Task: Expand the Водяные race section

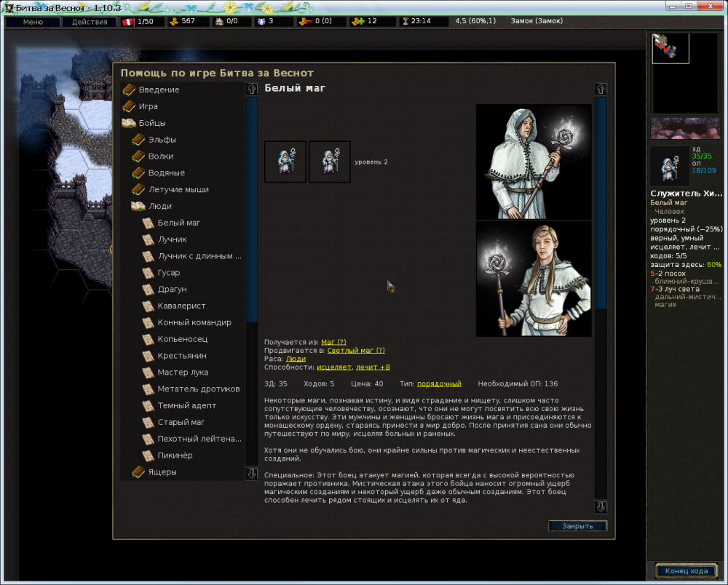Action: [x=166, y=173]
